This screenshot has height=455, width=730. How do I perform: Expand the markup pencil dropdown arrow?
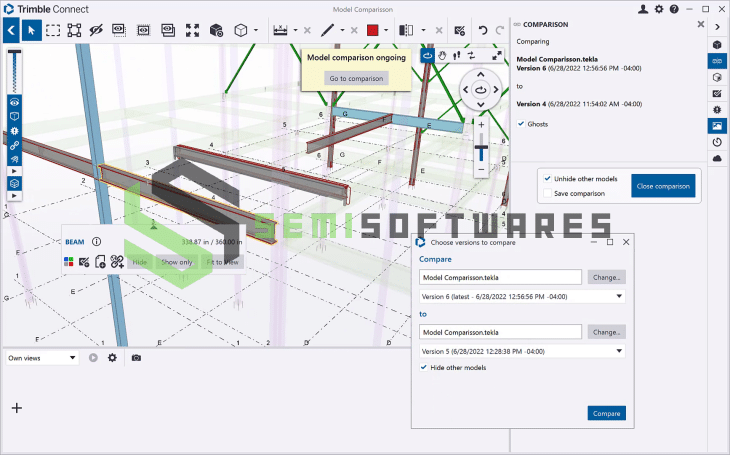[x=342, y=31]
